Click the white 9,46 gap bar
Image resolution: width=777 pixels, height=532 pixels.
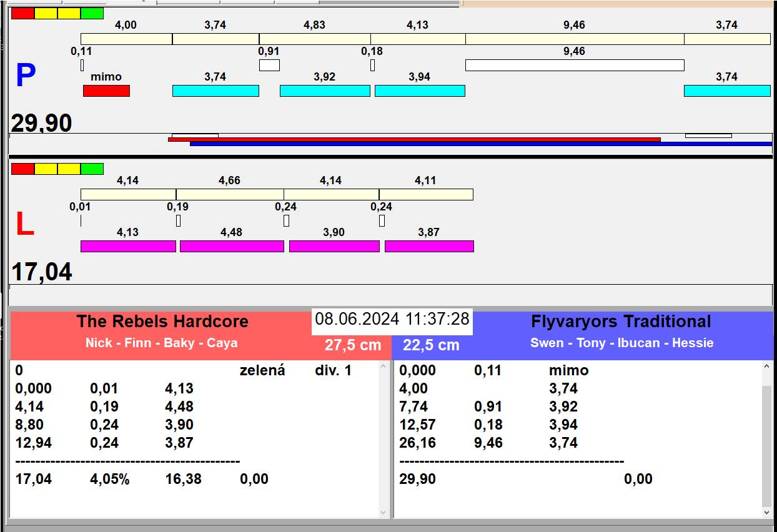[574, 65]
